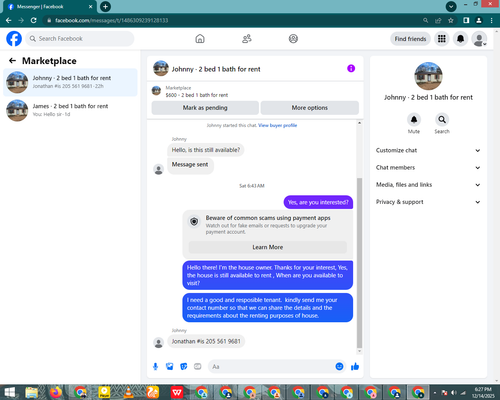
Task: Open the Friends icon in top navigation
Action: [x=247, y=39]
